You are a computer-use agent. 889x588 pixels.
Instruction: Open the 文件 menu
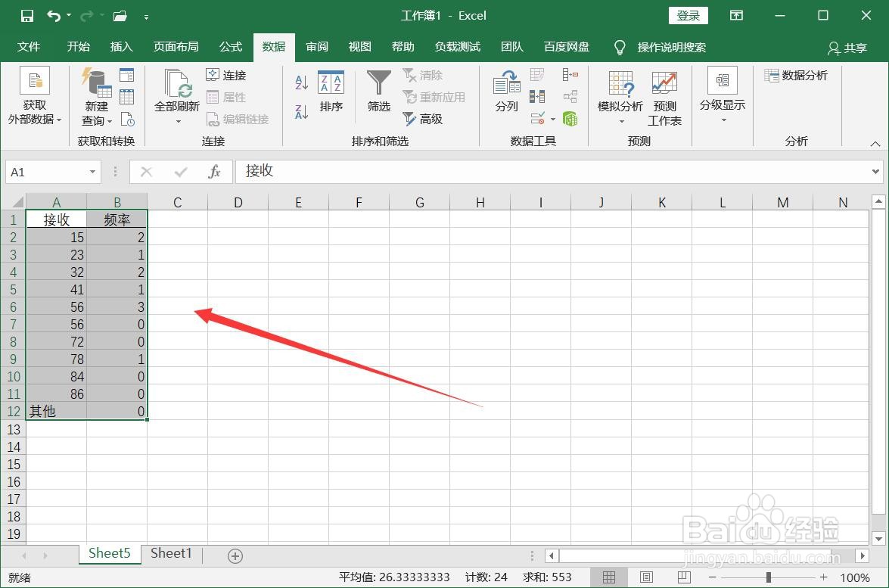coord(29,46)
